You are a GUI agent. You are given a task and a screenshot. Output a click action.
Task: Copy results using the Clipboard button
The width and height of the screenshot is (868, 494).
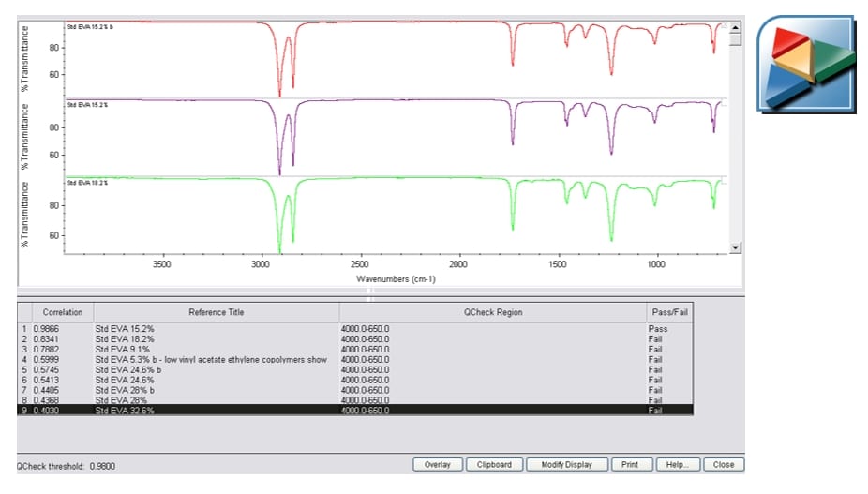click(x=494, y=465)
